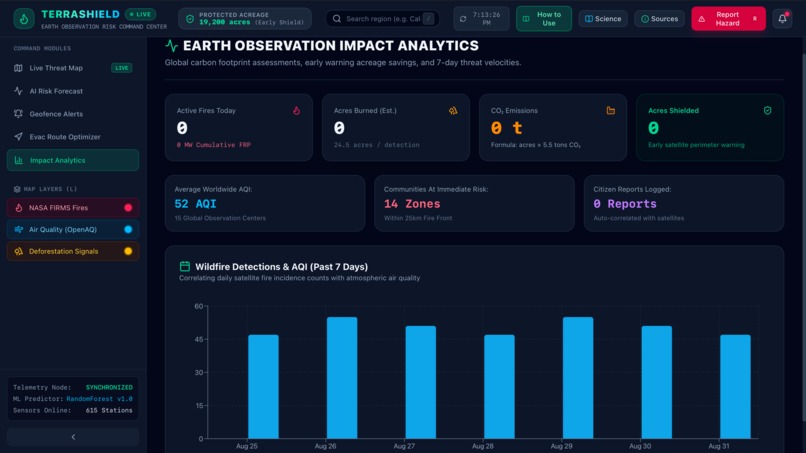Click the map icon of Live Threat Map

coord(19,68)
